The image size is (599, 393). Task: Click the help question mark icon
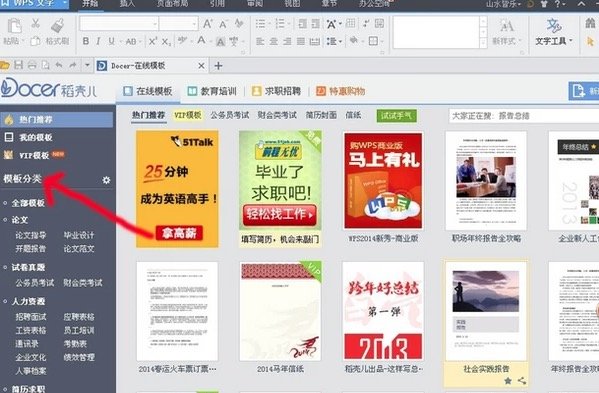[x=557, y=4]
